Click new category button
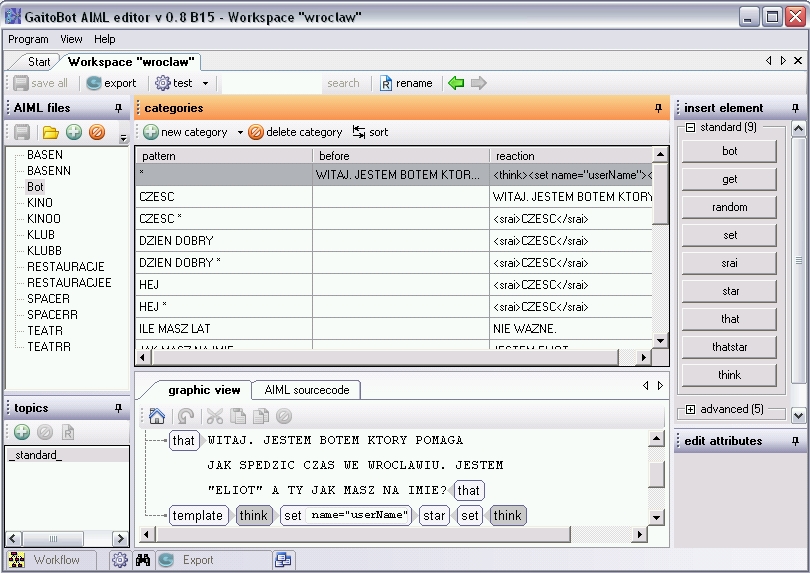This screenshot has height=573, width=810. (185, 132)
